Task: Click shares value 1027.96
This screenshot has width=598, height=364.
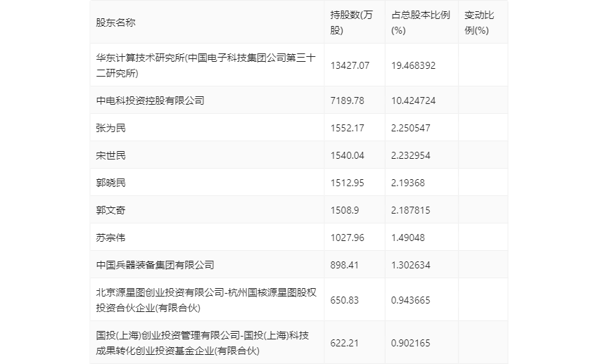Action: point(347,238)
